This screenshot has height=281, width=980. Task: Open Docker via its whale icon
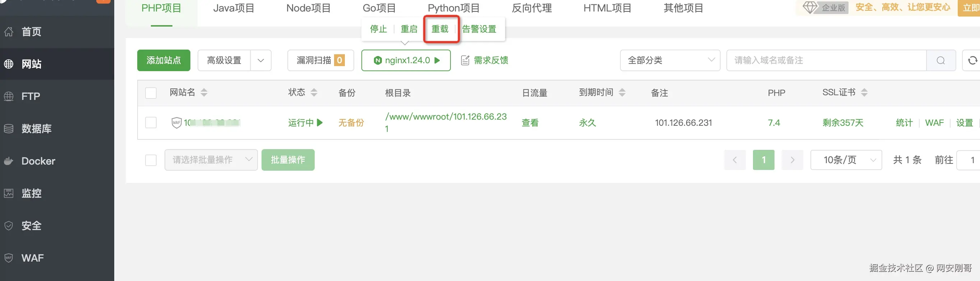click(9, 161)
